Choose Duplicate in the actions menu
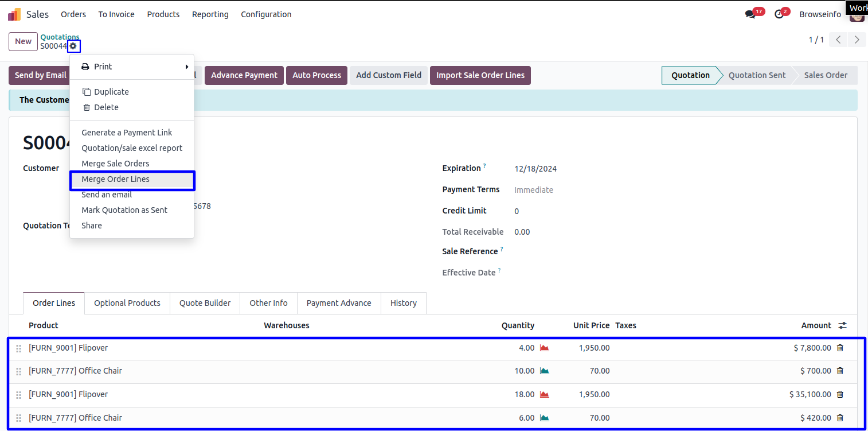This screenshot has height=431, width=868. [111, 92]
